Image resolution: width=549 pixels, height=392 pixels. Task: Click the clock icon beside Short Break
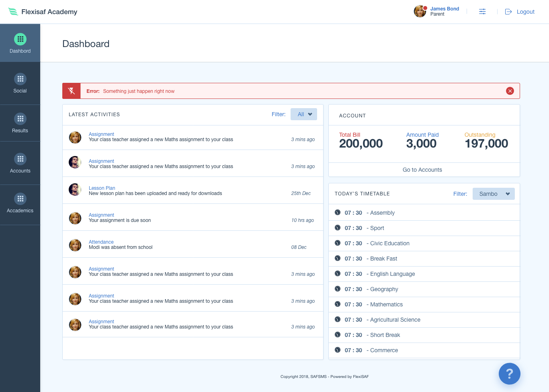338,335
